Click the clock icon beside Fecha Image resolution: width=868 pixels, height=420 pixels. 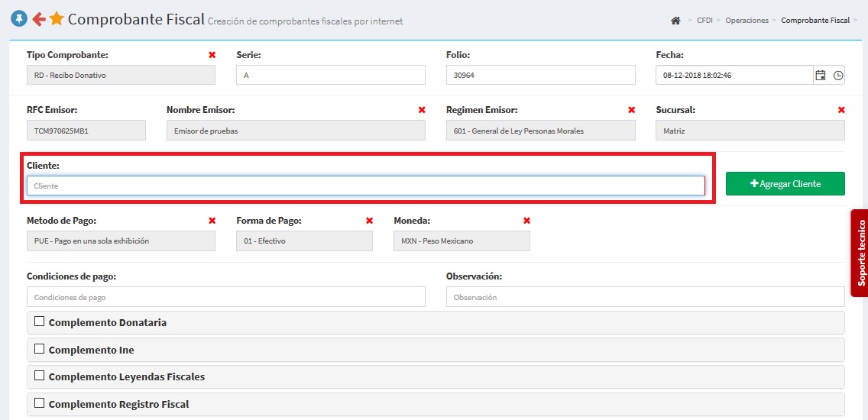pos(838,75)
